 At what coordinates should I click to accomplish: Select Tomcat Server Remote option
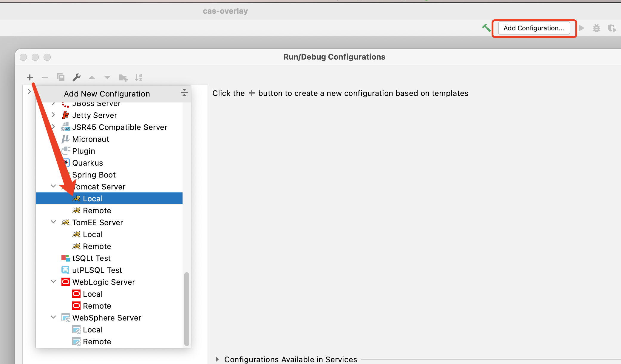(x=96, y=210)
